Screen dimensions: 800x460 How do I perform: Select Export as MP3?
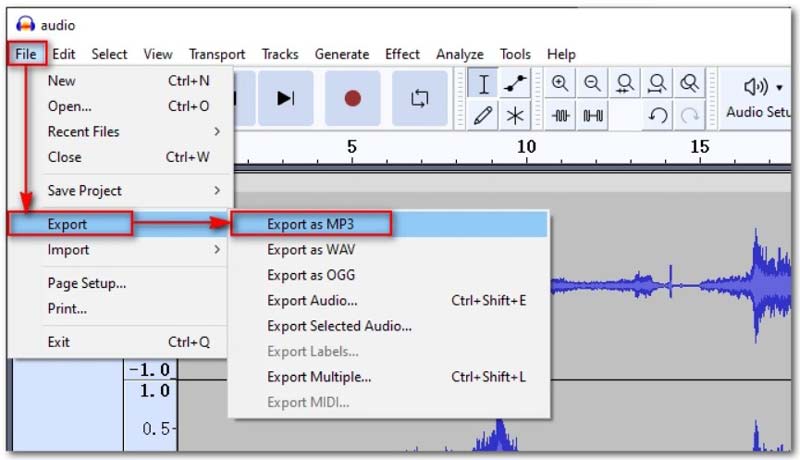[x=389, y=224]
